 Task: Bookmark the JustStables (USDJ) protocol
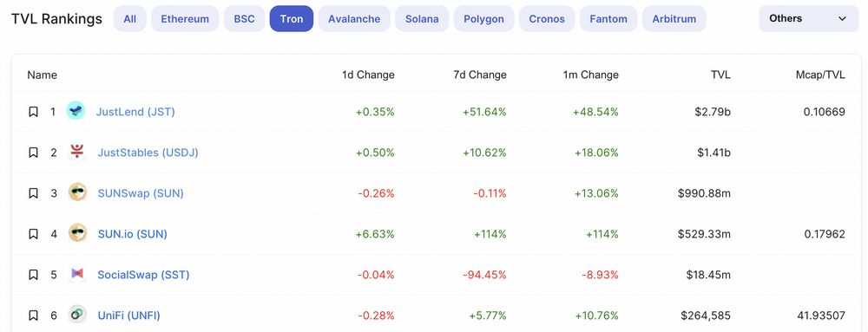33,153
